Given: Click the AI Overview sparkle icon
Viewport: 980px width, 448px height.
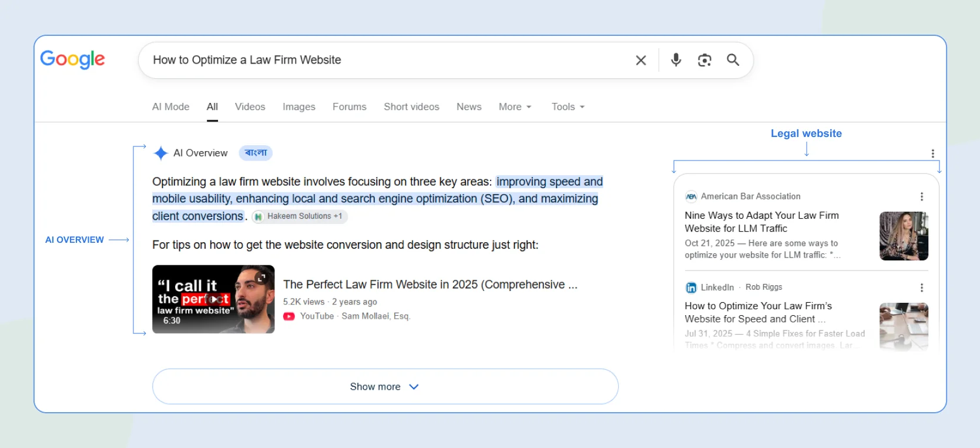Looking at the screenshot, I should [160, 153].
